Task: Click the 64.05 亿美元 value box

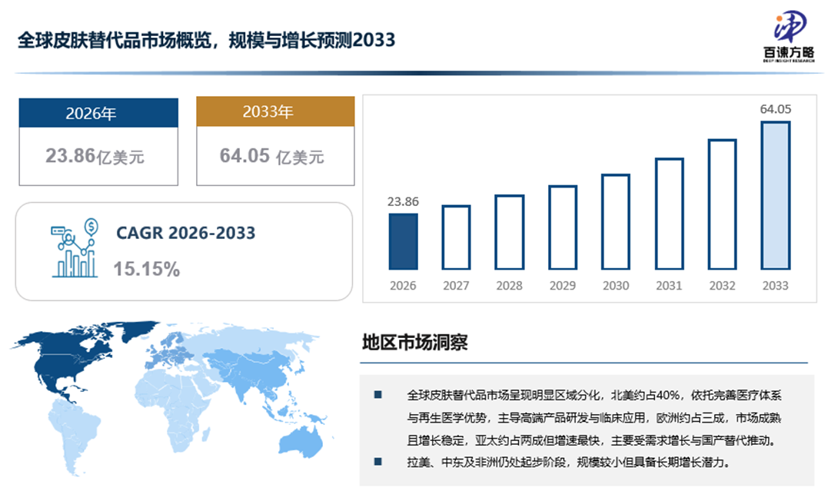Action: [x=275, y=157]
